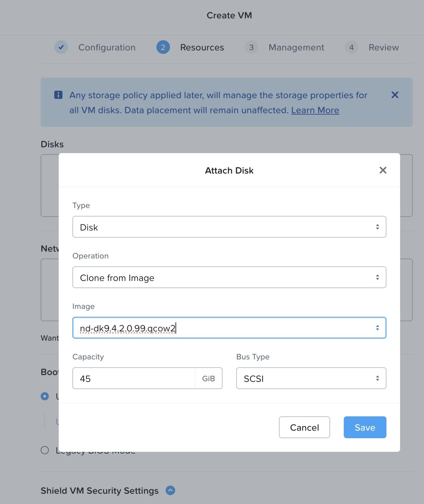Save the attached disk
The image size is (424, 504).
(x=365, y=427)
